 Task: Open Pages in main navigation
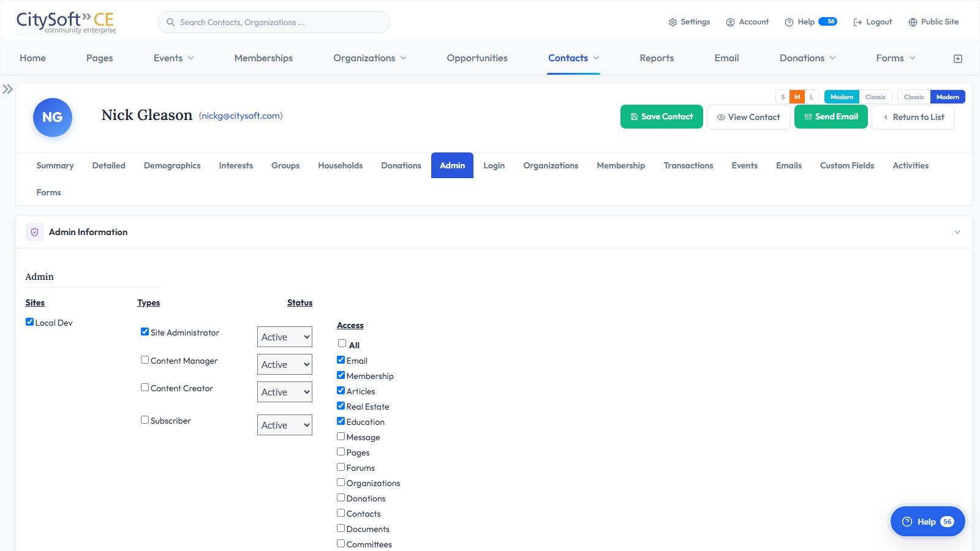99,58
